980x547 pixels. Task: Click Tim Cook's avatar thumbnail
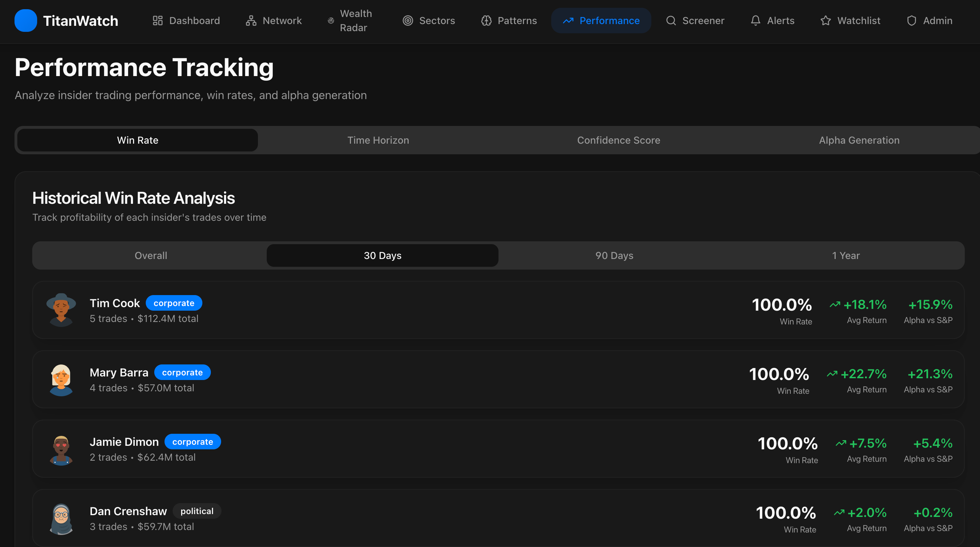[61, 310]
